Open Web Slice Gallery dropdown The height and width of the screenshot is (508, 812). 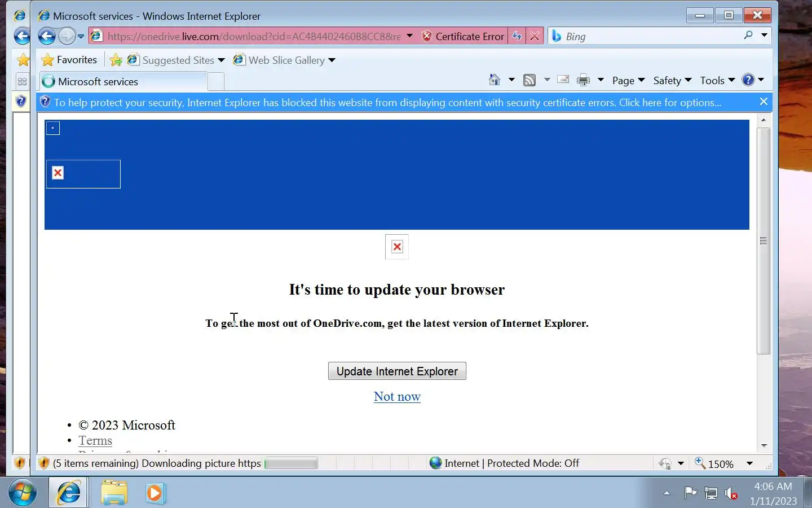click(x=285, y=60)
